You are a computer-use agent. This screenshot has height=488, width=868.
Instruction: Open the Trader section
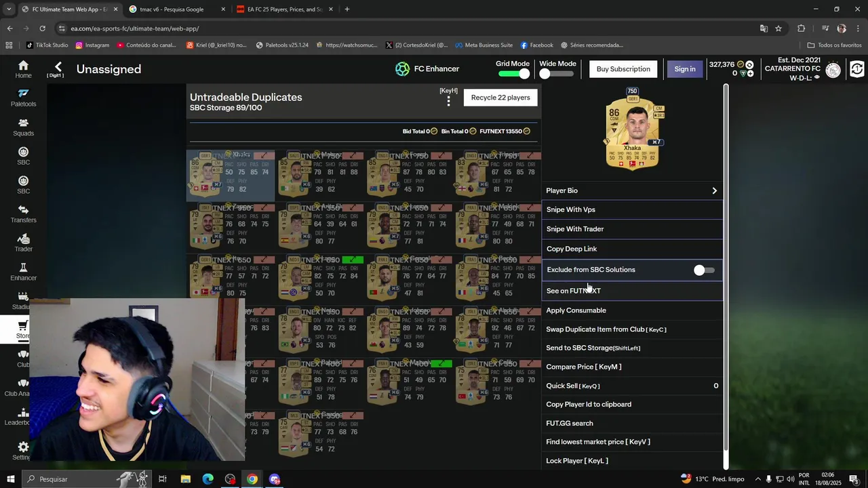click(23, 243)
